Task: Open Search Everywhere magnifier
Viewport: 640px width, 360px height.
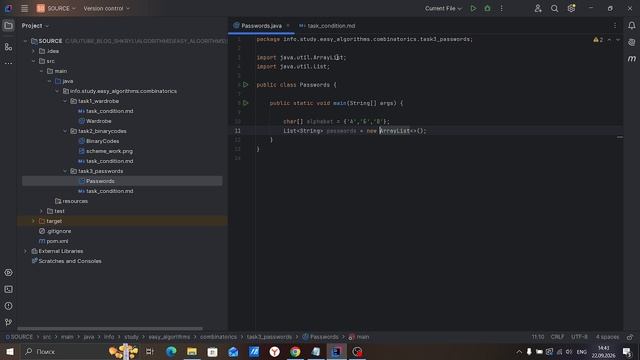Action: coord(554,8)
